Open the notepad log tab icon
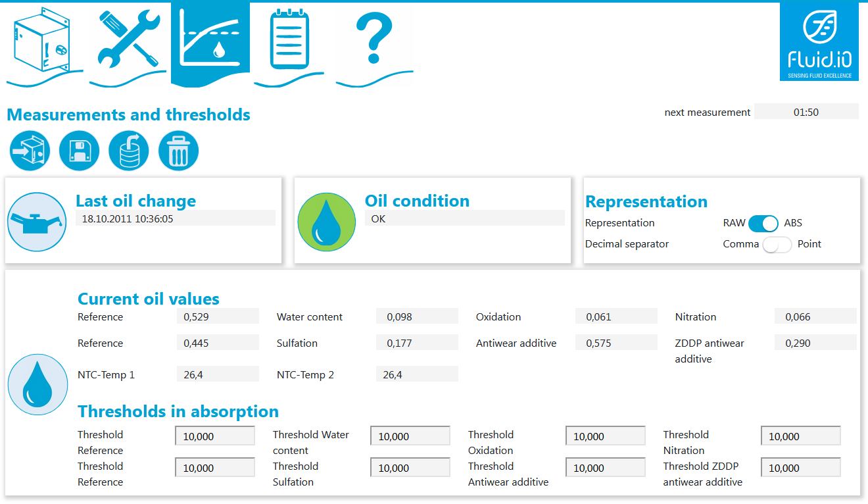The image size is (868, 504). point(289,41)
